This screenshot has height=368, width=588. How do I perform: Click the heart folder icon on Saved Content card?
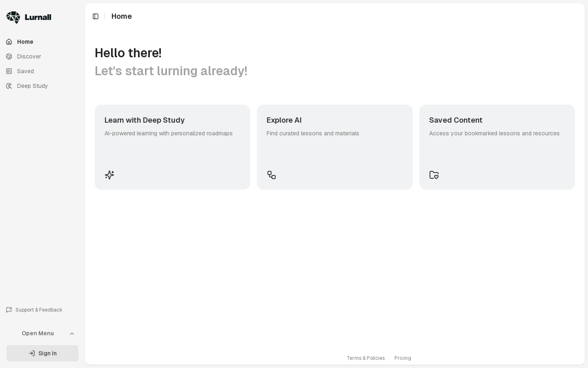[x=434, y=175]
